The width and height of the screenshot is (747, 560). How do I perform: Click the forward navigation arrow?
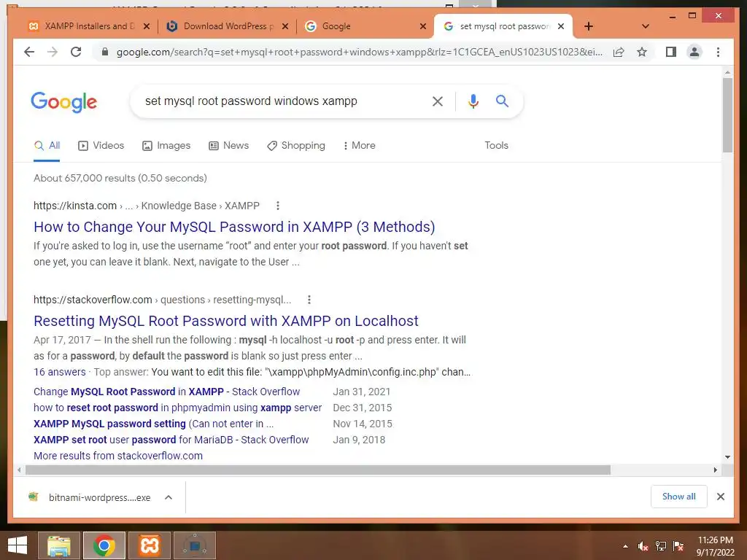53,52
